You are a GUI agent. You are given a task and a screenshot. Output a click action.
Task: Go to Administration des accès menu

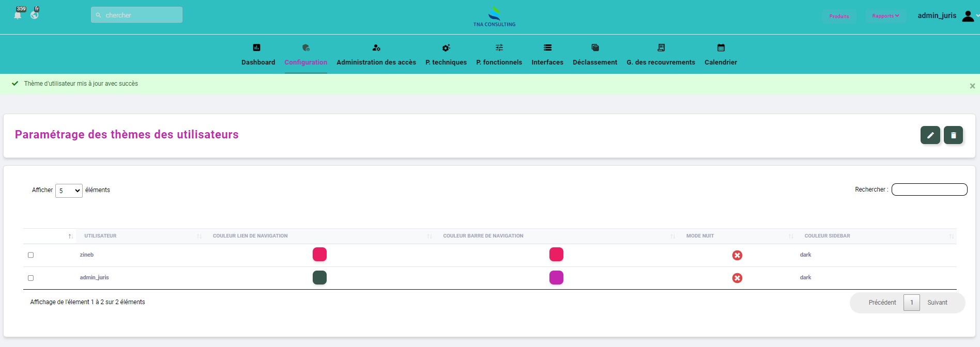point(376,55)
